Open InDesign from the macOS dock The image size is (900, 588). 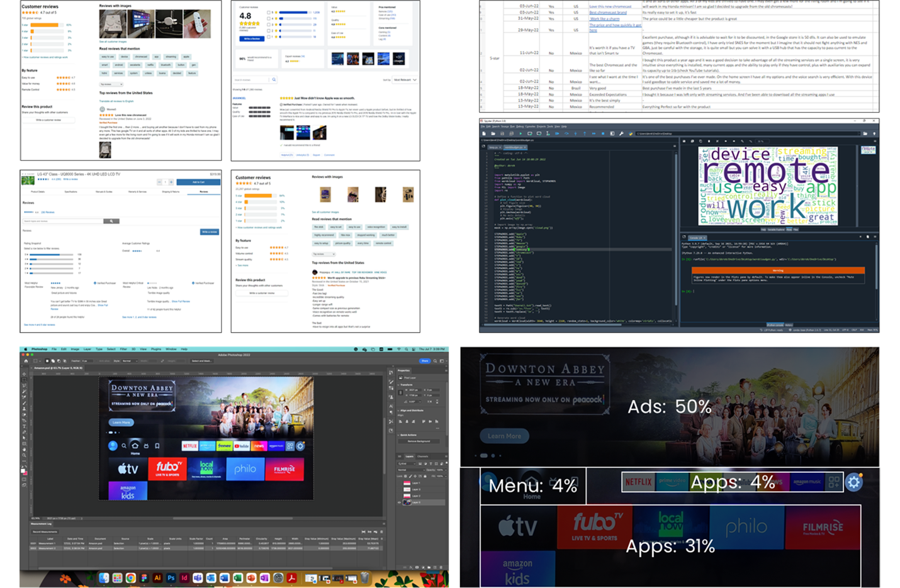[x=184, y=578]
